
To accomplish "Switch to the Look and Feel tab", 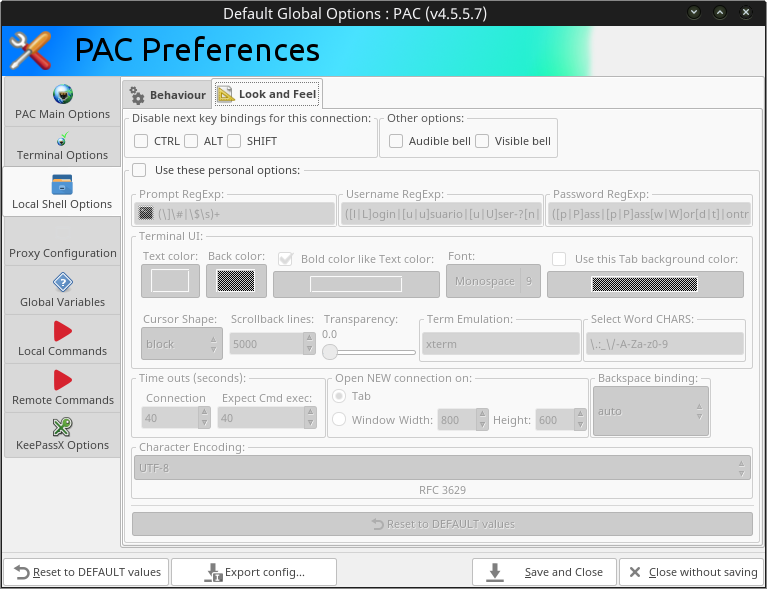I will coord(267,94).
